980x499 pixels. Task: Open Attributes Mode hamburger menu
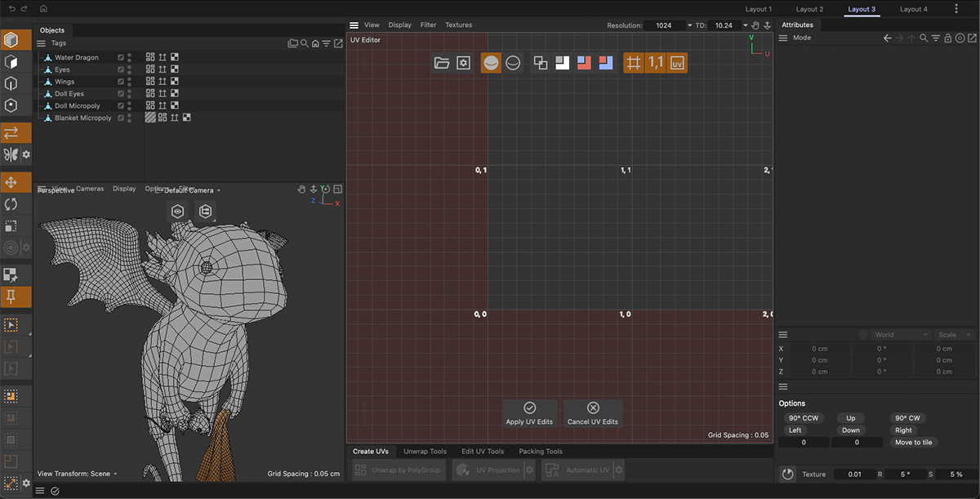(782, 38)
